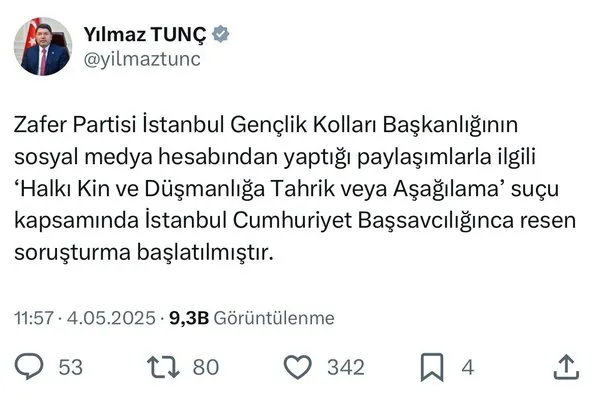Open Yılmaz TUNÇ profile picture

(x=43, y=46)
